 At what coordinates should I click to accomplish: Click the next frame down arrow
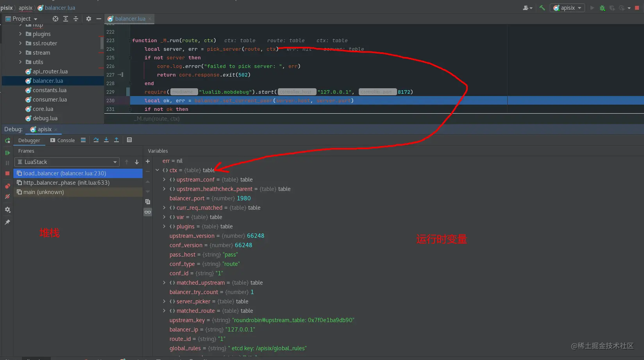[x=137, y=162]
